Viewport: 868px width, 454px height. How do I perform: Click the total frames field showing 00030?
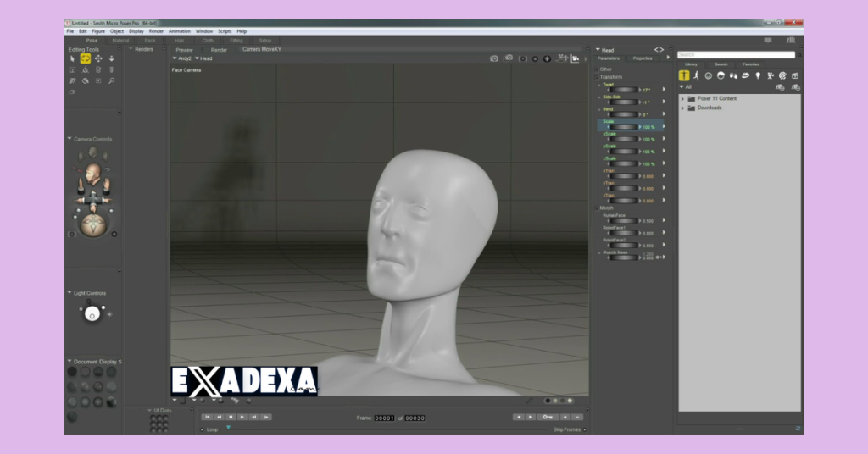pyautogui.click(x=415, y=418)
